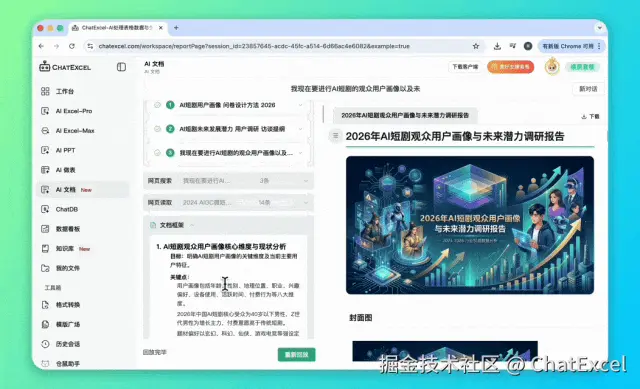Select AI PPT menu label
Image resolution: width=640 pixels, height=389 pixels.
[65, 150]
